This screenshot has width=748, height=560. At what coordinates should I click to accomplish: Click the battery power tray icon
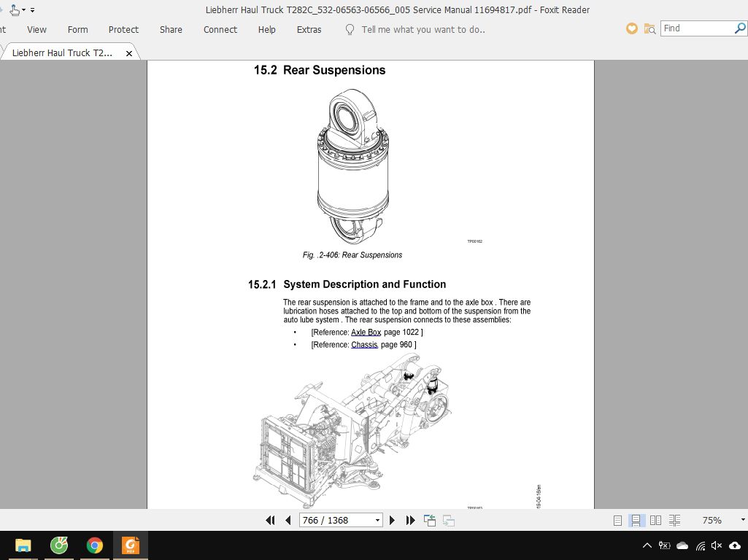[664, 545]
